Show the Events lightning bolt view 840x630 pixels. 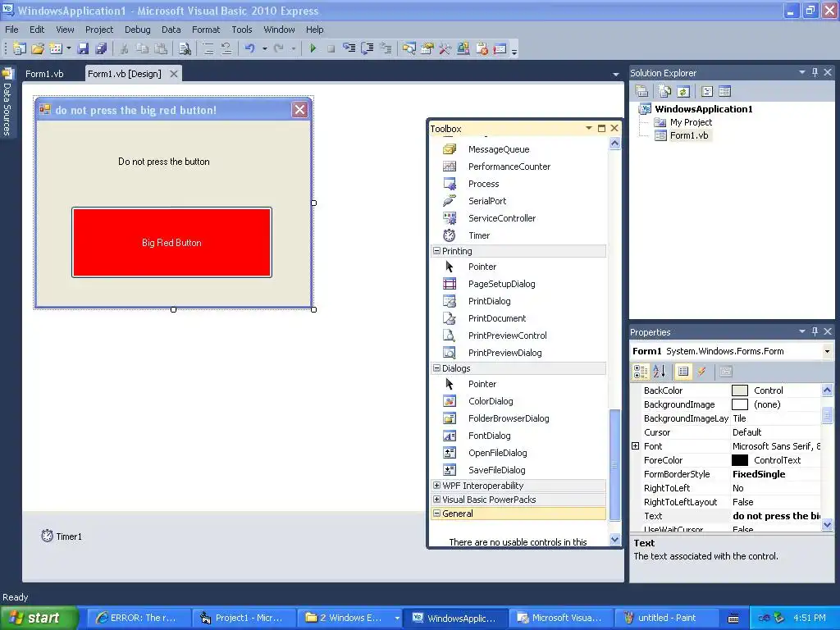(701, 372)
